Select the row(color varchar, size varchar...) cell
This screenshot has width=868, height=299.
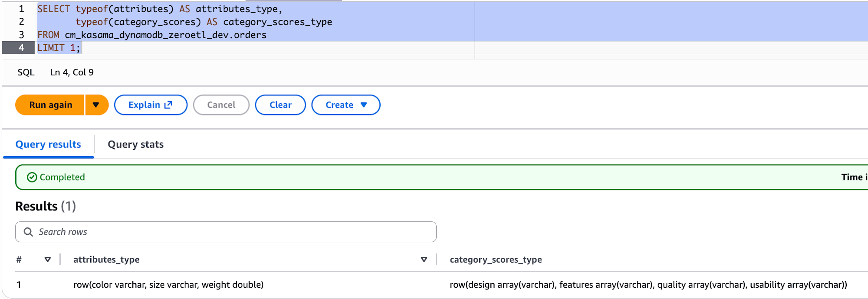point(168,285)
